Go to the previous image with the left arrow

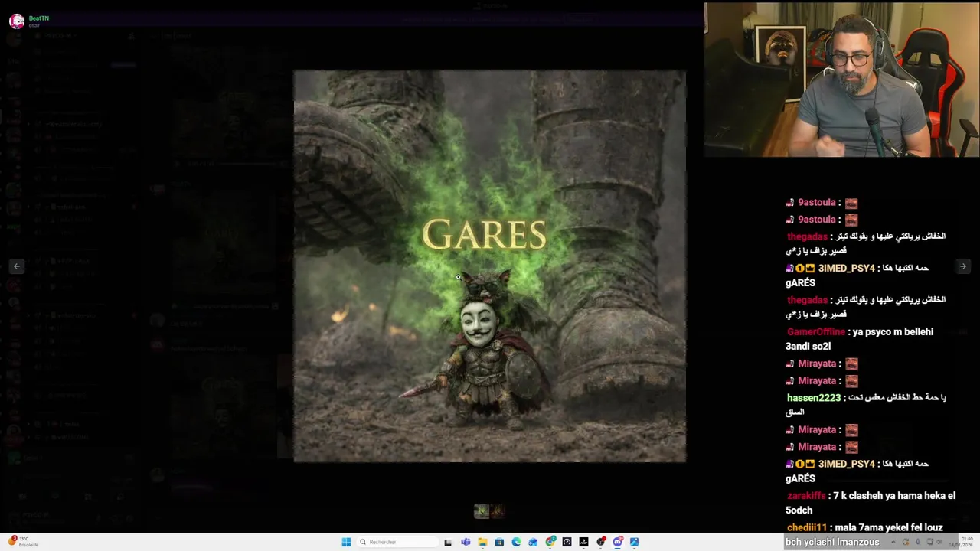[x=17, y=266]
